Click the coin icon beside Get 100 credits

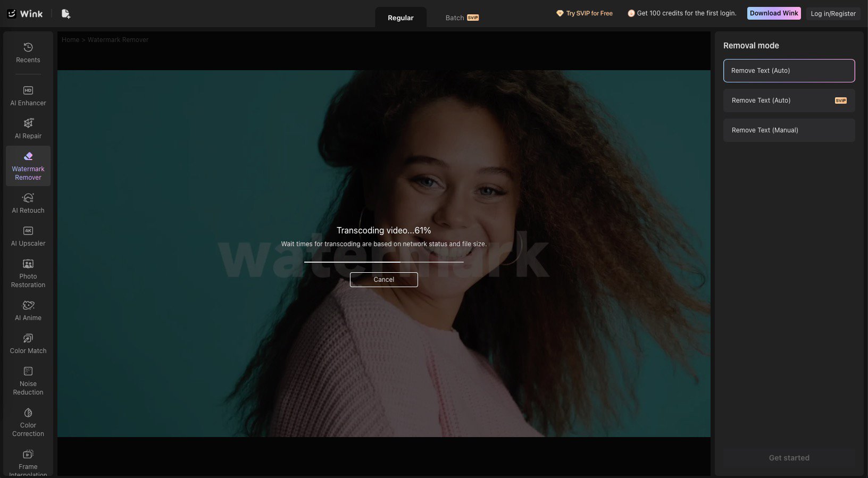631,13
